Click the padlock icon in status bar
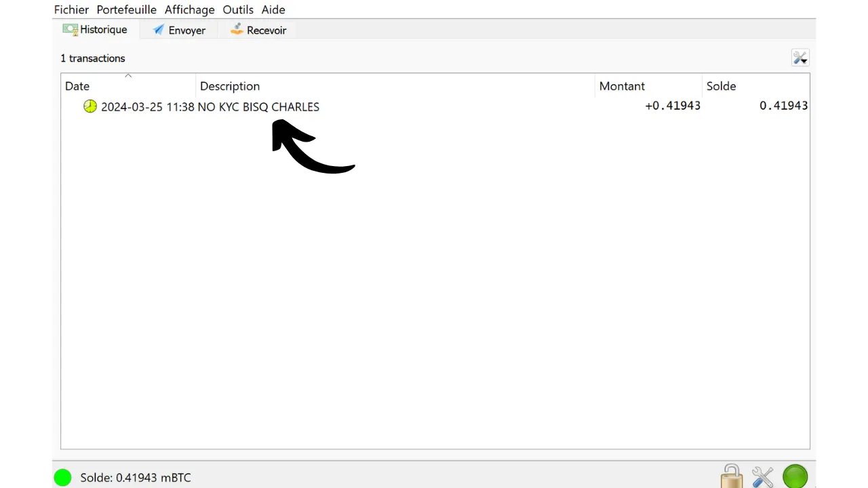868x488 pixels. click(732, 476)
